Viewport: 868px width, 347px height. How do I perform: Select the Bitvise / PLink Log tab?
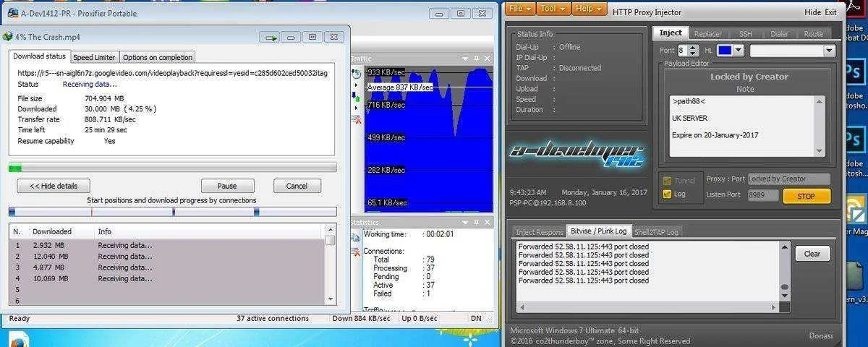pos(599,231)
